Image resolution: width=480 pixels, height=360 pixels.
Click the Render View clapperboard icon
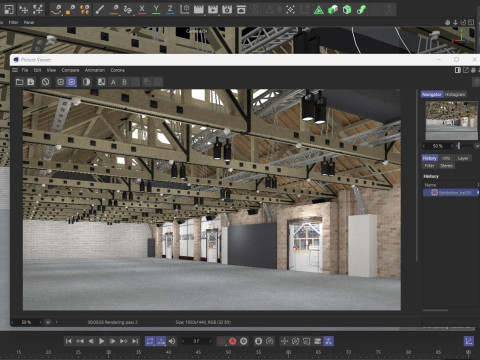pyautogui.click(x=199, y=9)
